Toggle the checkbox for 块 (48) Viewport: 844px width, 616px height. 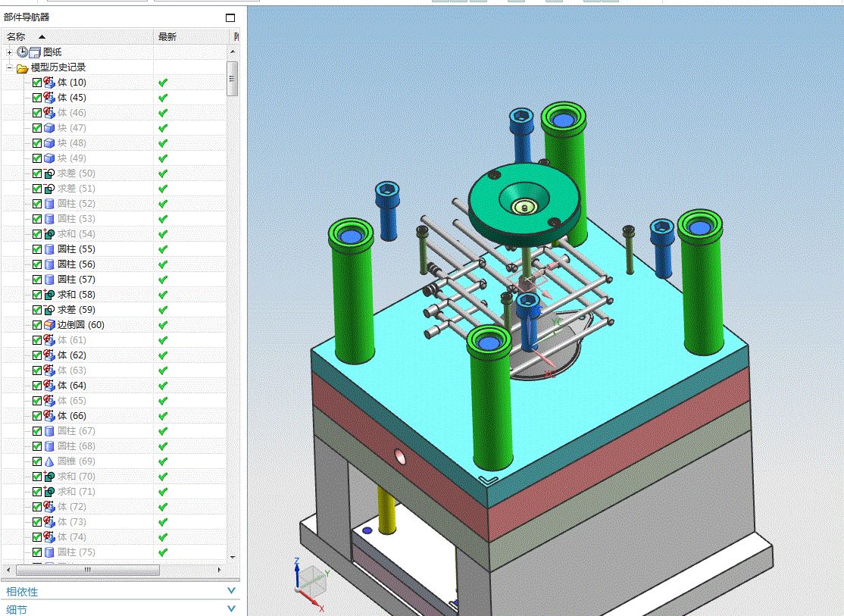[x=37, y=143]
